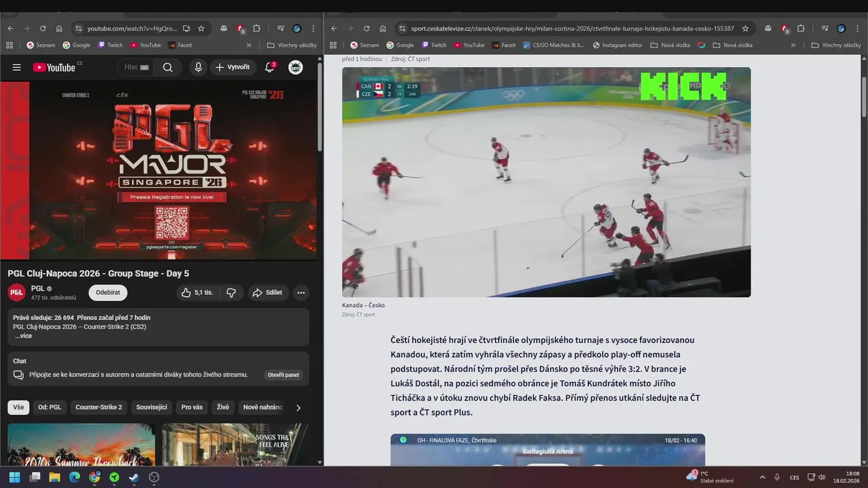Open File Explorer from the taskbar
The height and width of the screenshot is (488, 868).
tap(54, 477)
